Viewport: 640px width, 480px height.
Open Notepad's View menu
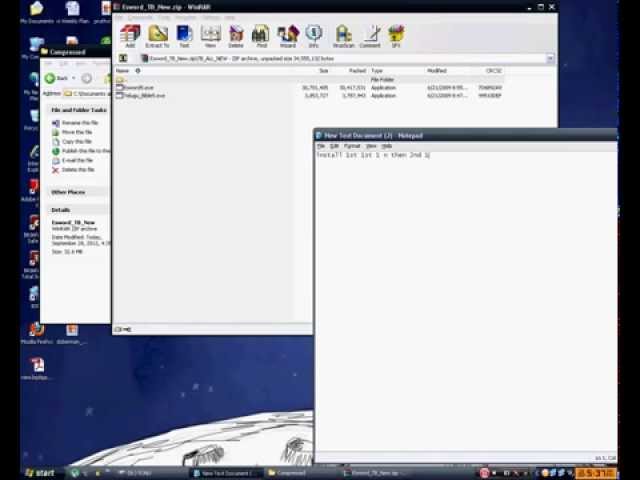371,146
